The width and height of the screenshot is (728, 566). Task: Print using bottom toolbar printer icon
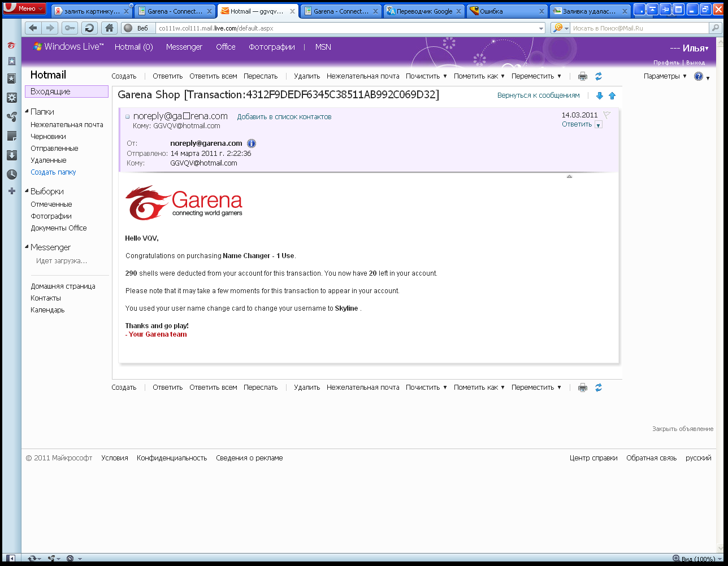583,388
